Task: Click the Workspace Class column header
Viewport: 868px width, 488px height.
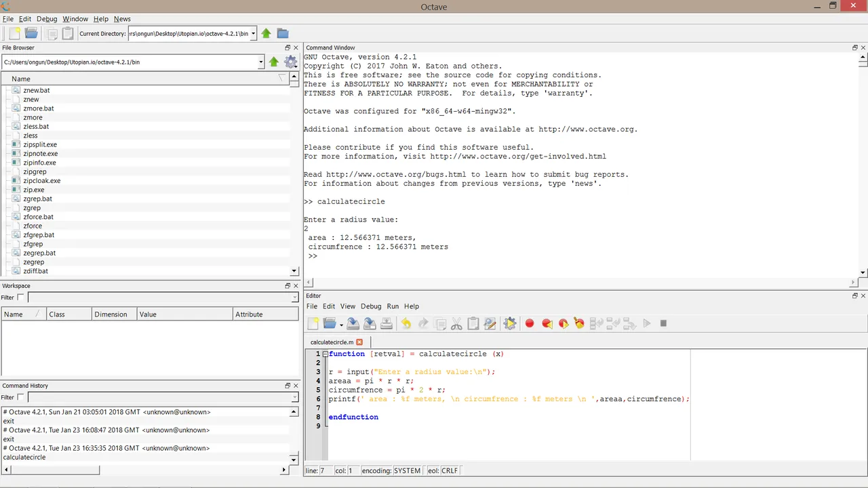Action: (x=68, y=314)
